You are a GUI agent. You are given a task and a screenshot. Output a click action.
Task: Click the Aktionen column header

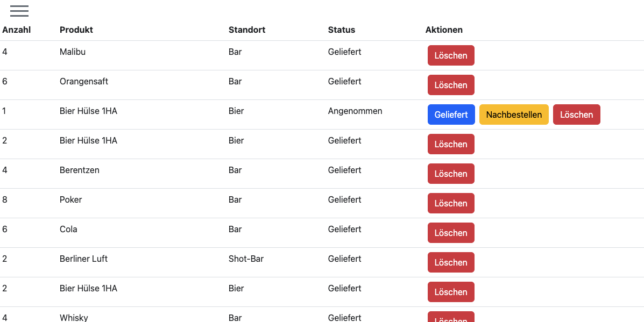pos(444,30)
